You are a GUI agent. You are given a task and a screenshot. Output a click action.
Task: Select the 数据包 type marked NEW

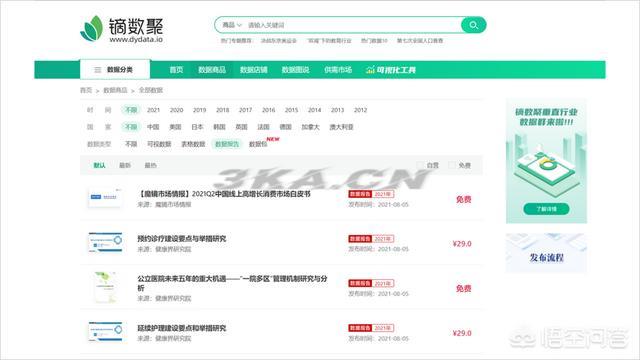(x=258, y=144)
